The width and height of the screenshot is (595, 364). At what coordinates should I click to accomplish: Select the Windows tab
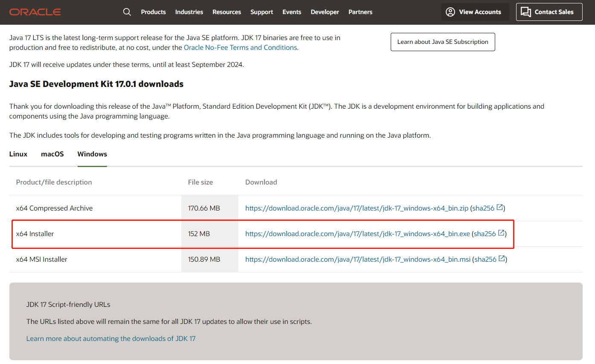click(92, 154)
